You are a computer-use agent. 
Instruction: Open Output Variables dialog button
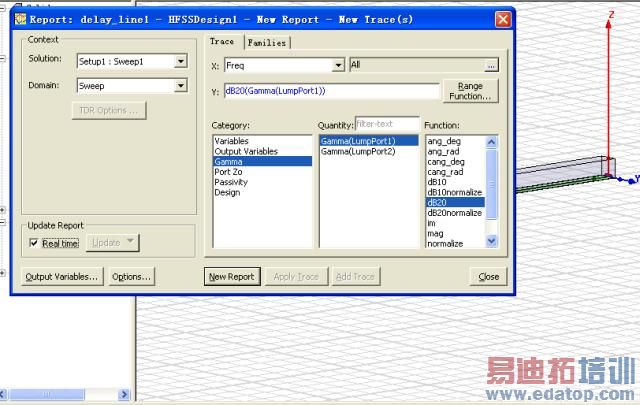coord(62,277)
